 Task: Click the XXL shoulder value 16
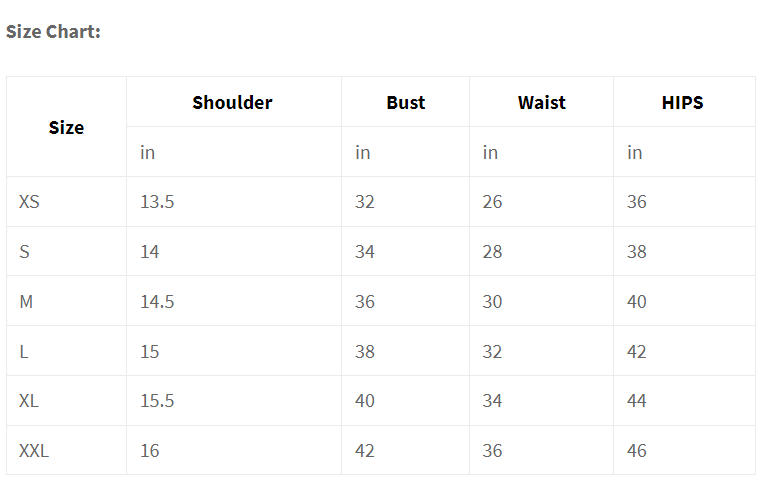[x=150, y=451]
